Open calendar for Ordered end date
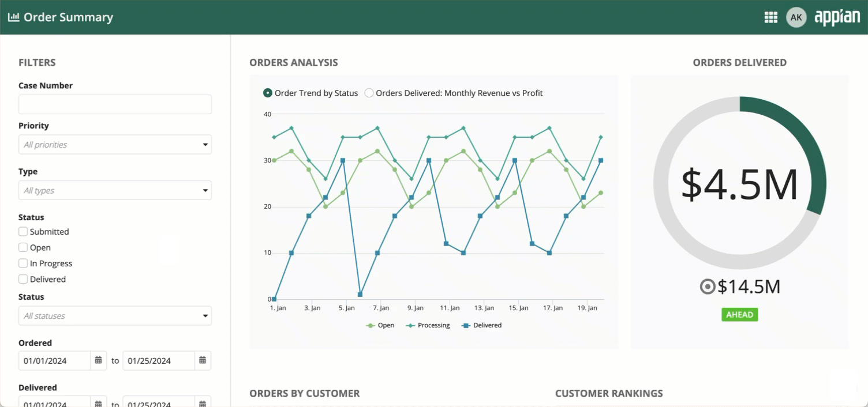Image resolution: width=868 pixels, height=407 pixels. pyautogui.click(x=203, y=360)
